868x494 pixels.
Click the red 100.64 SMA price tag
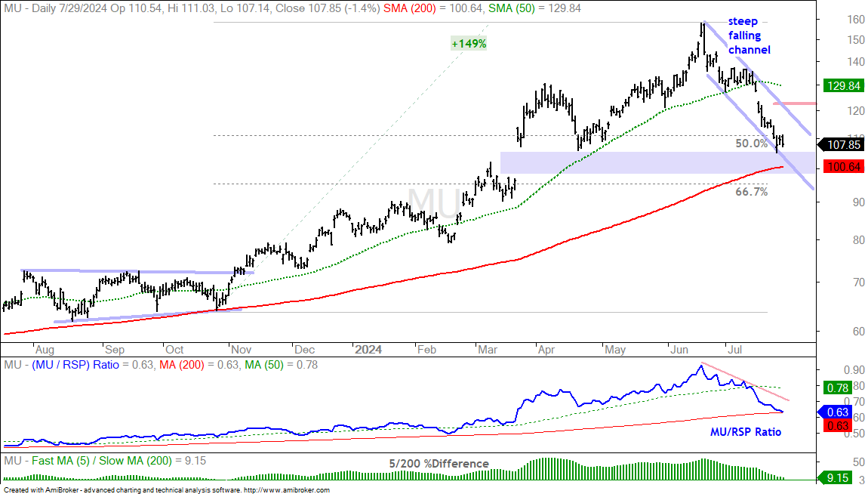click(x=843, y=167)
